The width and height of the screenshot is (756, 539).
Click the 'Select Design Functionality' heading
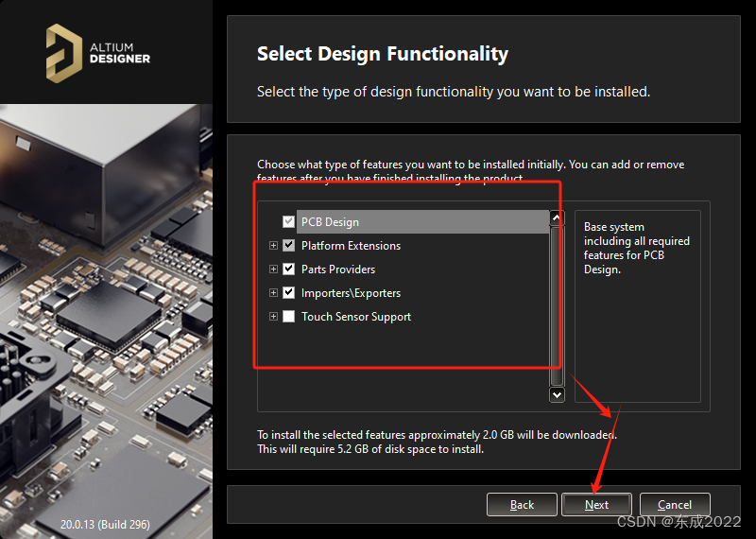click(x=383, y=54)
